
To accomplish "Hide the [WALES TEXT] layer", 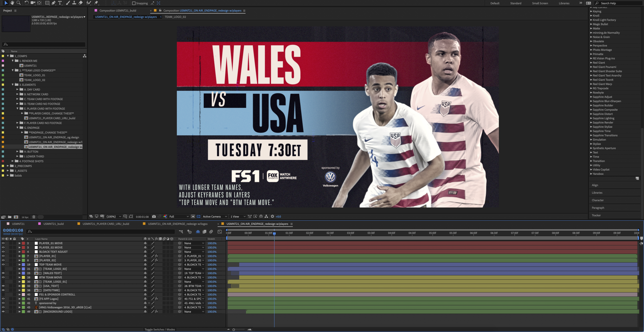I will [x=3, y=273].
